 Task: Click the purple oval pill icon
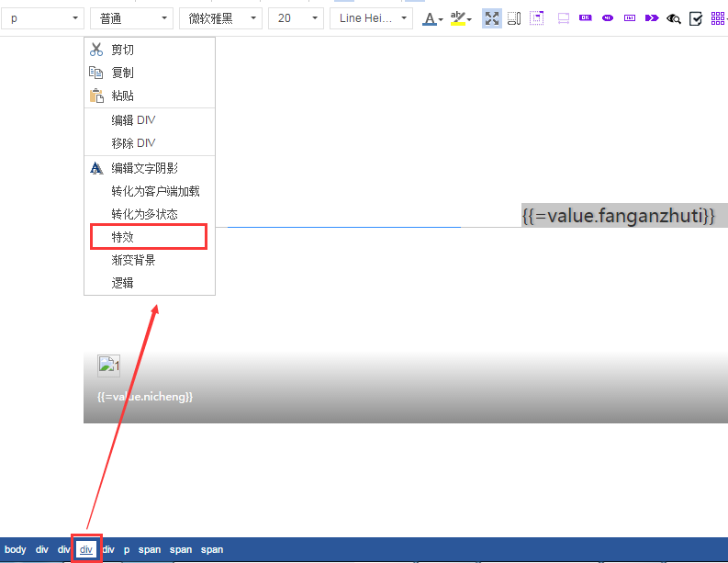coord(608,18)
